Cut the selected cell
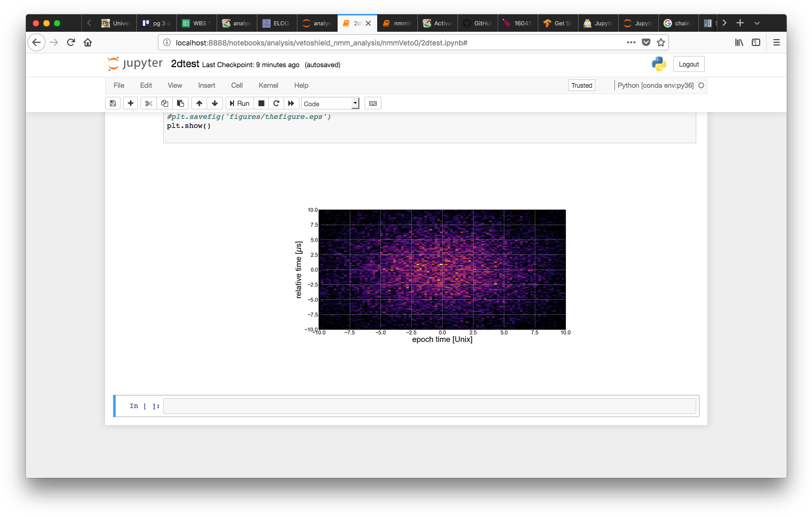812x517 pixels. pyautogui.click(x=148, y=103)
